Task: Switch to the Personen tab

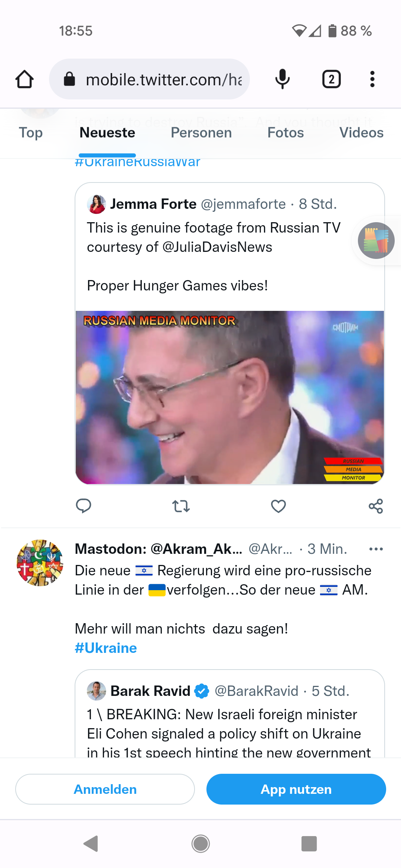Action: click(201, 133)
